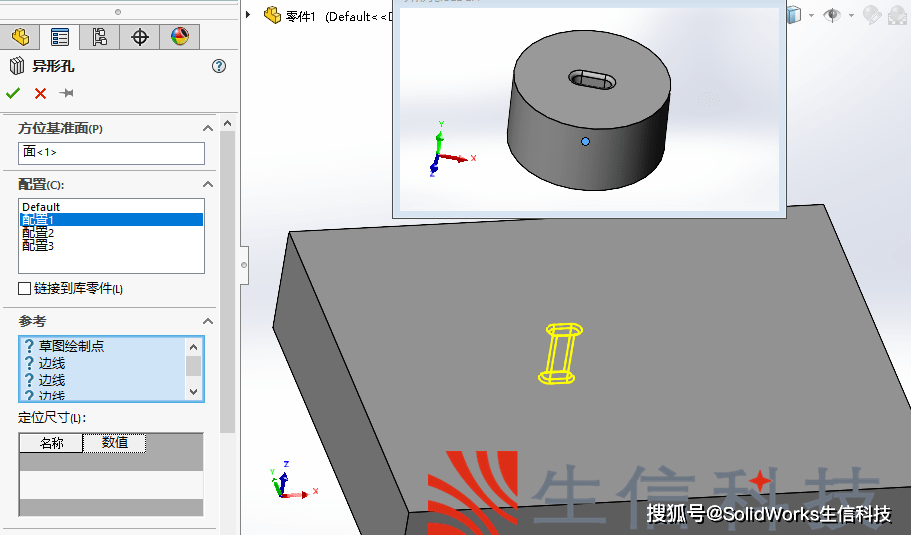
Task: Collapse the 方位基准面 section
Action: (x=208, y=128)
